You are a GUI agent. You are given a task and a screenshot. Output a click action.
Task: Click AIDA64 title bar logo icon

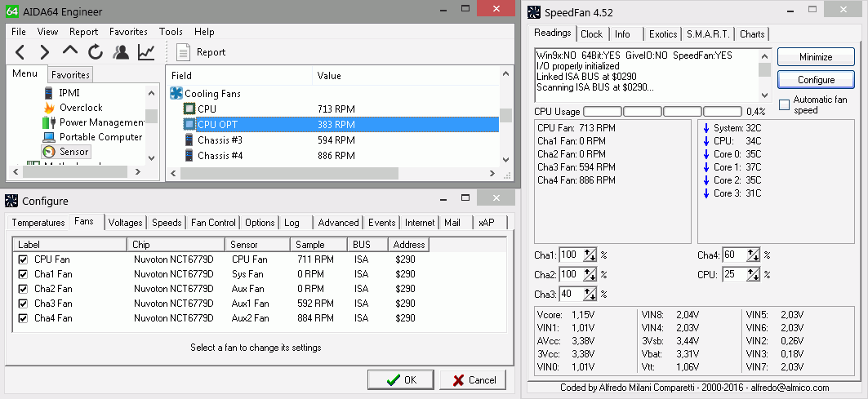tap(12, 11)
